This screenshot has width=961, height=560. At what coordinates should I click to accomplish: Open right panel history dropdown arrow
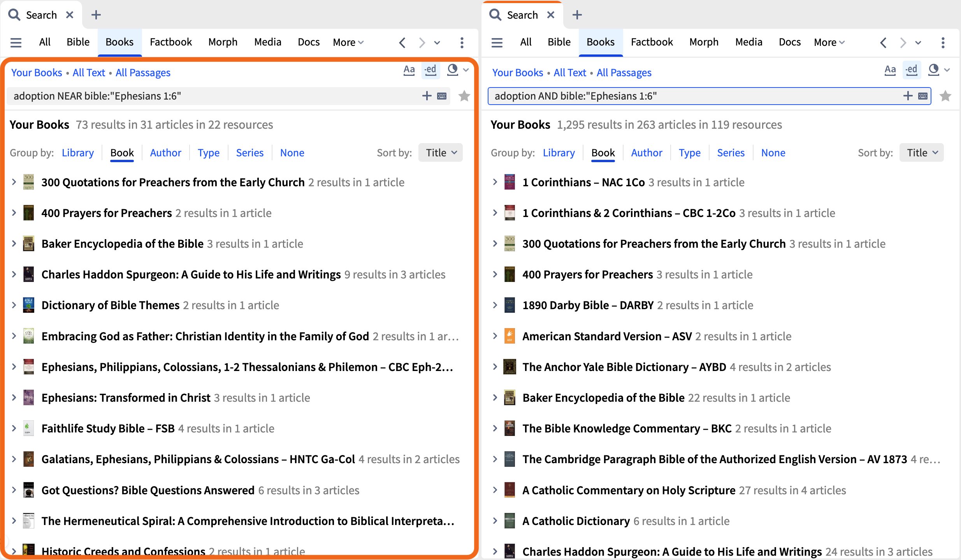918,43
